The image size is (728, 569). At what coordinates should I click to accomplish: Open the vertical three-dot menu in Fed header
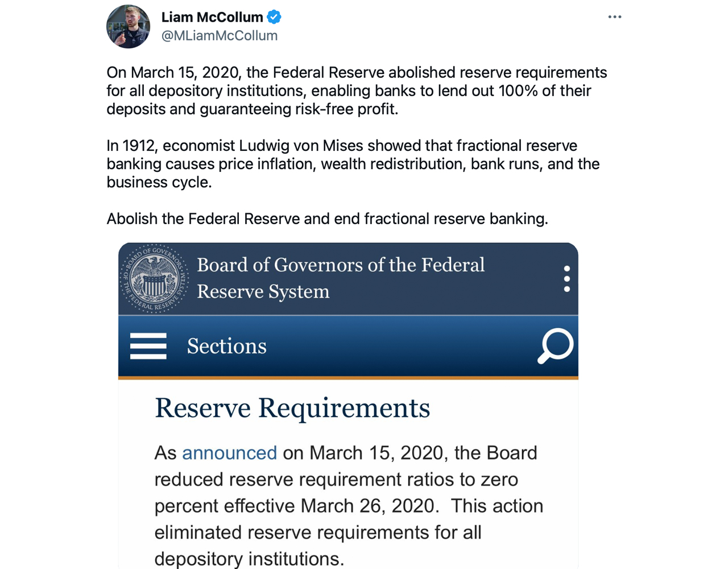coord(566,279)
